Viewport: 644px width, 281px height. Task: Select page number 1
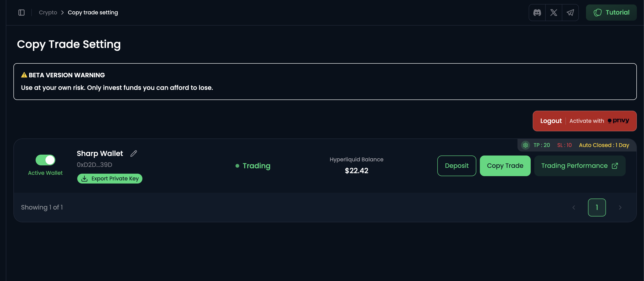coord(597,208)
